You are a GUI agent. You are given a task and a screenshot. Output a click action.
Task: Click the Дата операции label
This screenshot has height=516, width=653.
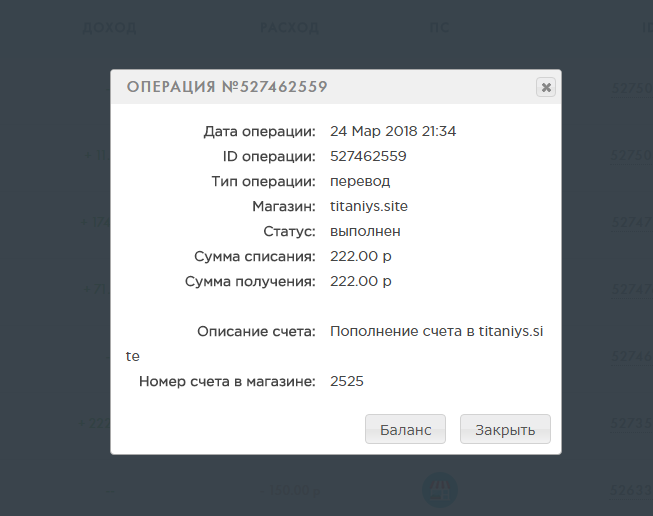coord(259,132)
